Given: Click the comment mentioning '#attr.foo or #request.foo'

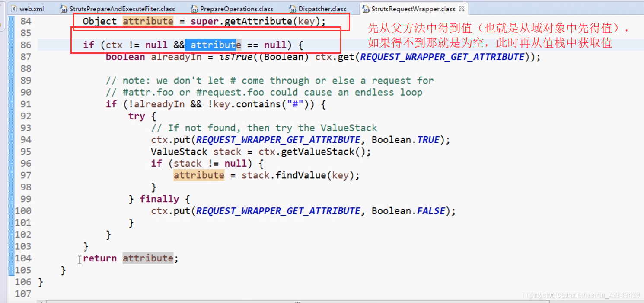Looking at the screenshot, I should point(264,92).
